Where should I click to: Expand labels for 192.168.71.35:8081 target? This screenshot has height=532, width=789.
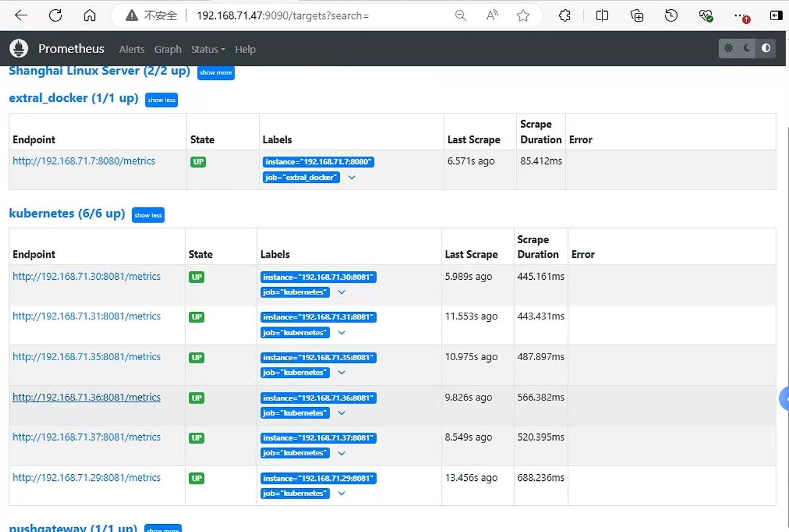click(x=342, y=372)
